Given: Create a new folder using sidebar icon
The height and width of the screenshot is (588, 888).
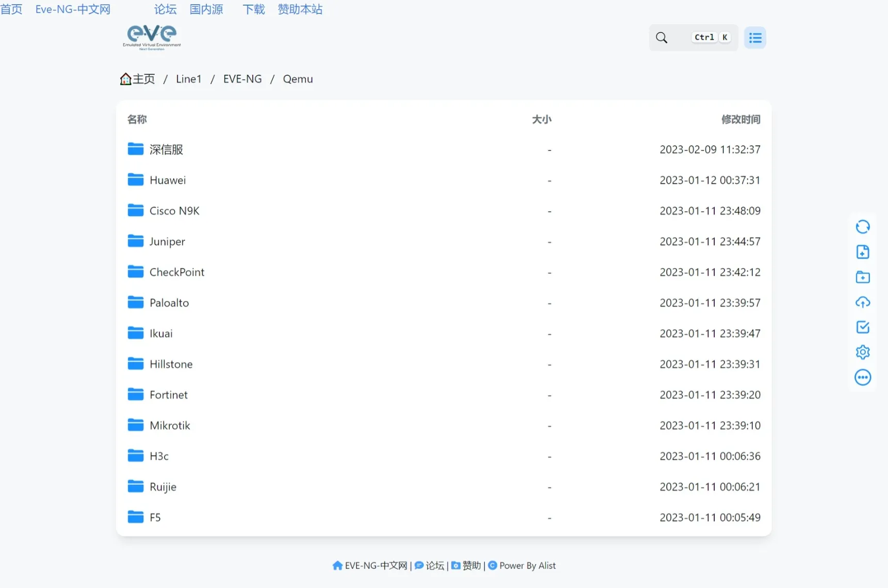Looking at the screenshot, I should tap(862, 277).
